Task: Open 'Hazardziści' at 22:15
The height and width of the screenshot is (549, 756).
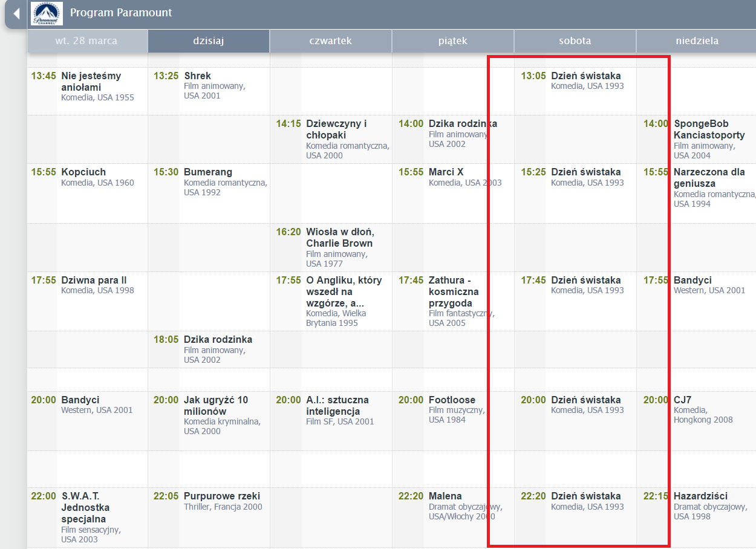Action: point(701,496)
